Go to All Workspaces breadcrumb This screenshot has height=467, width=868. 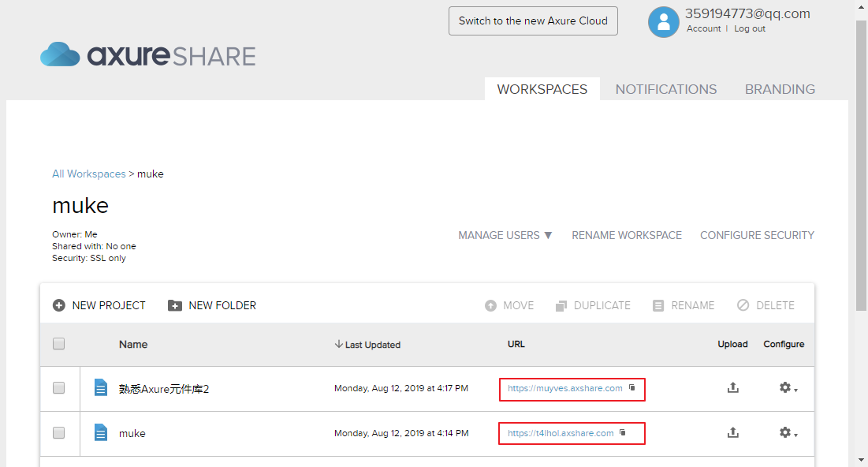[88, 174]
